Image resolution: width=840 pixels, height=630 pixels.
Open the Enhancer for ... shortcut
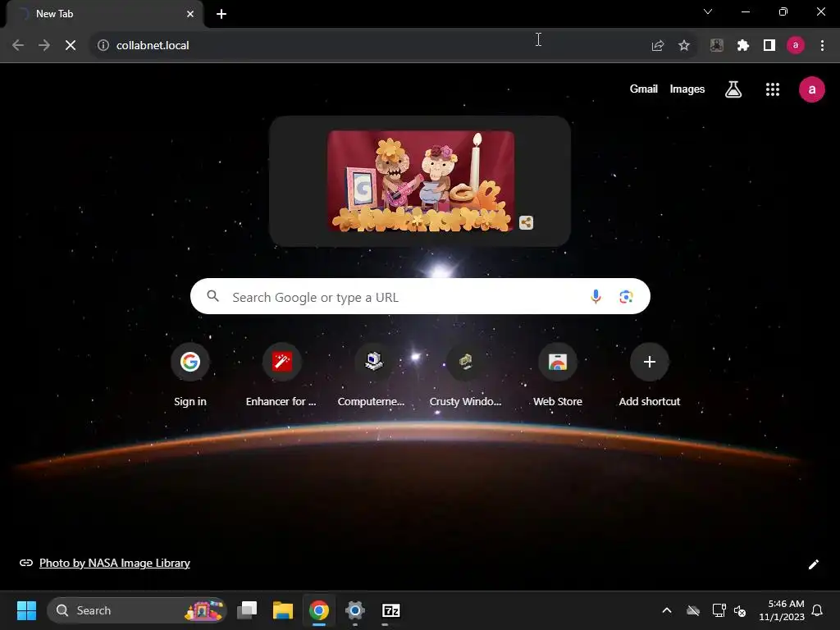pyautogui.click(x=281, y=375)
